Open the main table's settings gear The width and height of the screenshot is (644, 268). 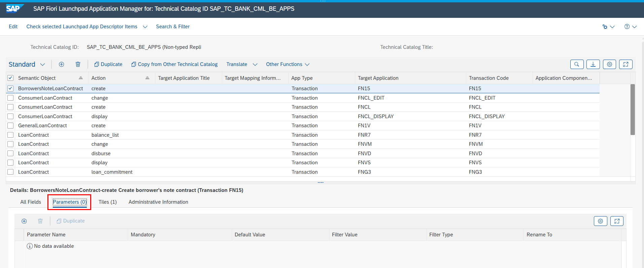click(x=610, y=64)
